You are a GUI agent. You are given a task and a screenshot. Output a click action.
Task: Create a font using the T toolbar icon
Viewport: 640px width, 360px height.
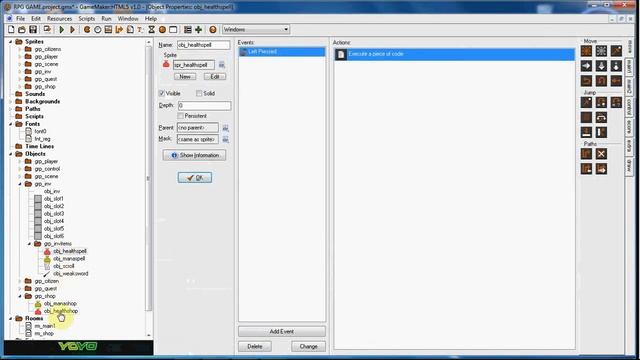[140, 29]
